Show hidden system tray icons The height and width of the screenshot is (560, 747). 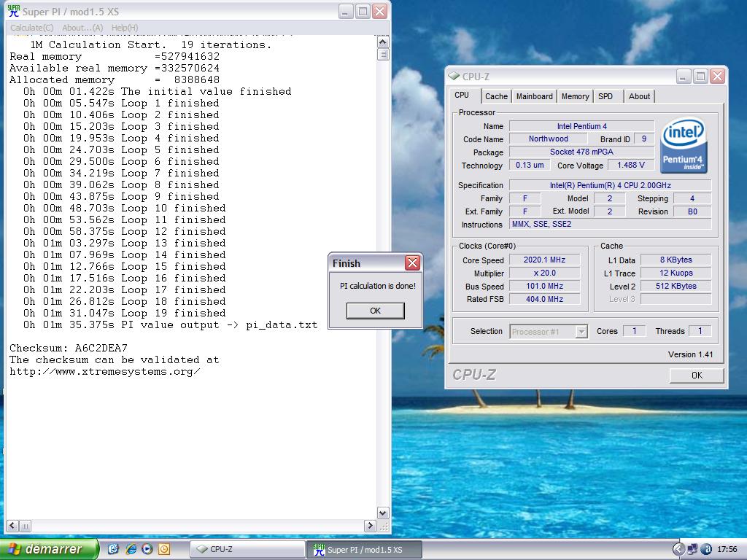pyautogui.click(x=678, y=549)
